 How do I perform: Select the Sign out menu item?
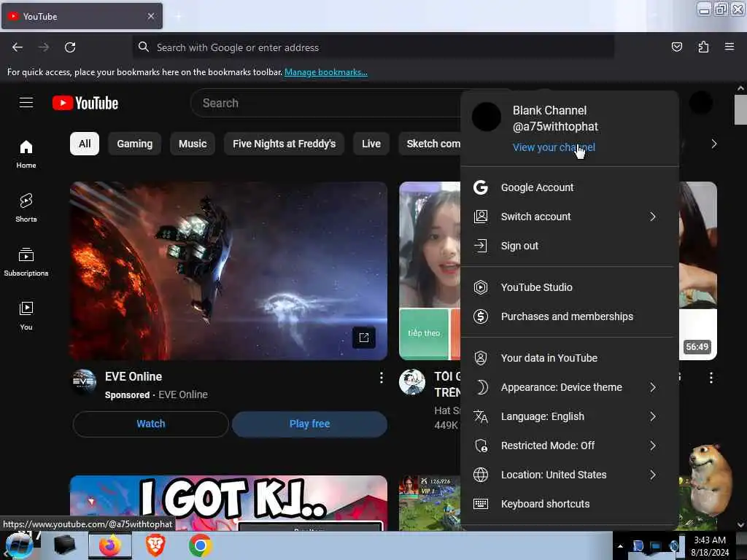coord(569,246)
